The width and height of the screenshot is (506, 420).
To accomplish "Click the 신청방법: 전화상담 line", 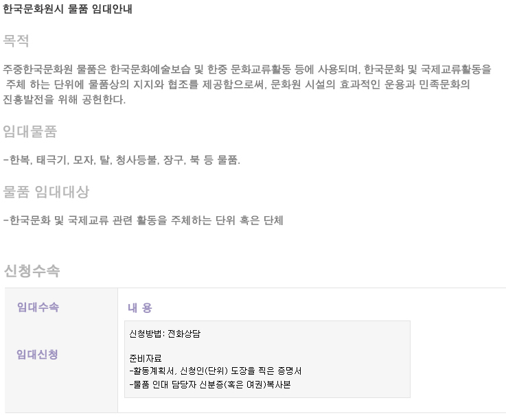I will pyautogui.click(x=165, y=334).
